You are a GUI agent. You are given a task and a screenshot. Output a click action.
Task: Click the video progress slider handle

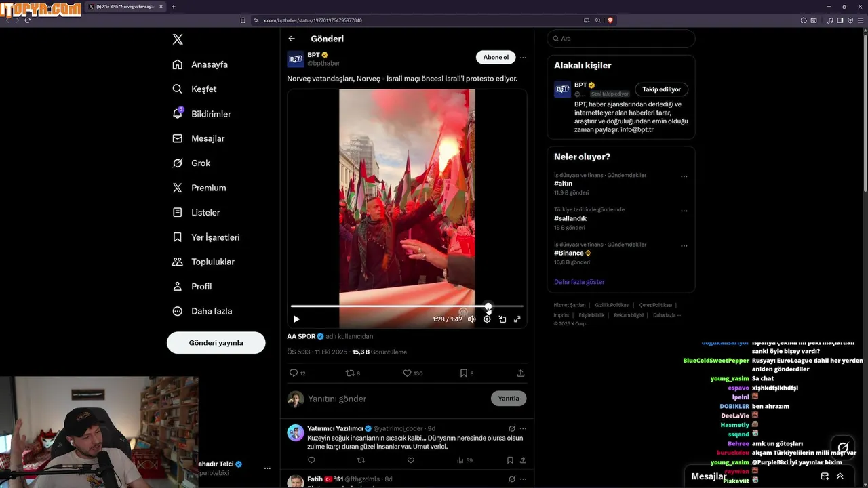click(x=488, y=306)
